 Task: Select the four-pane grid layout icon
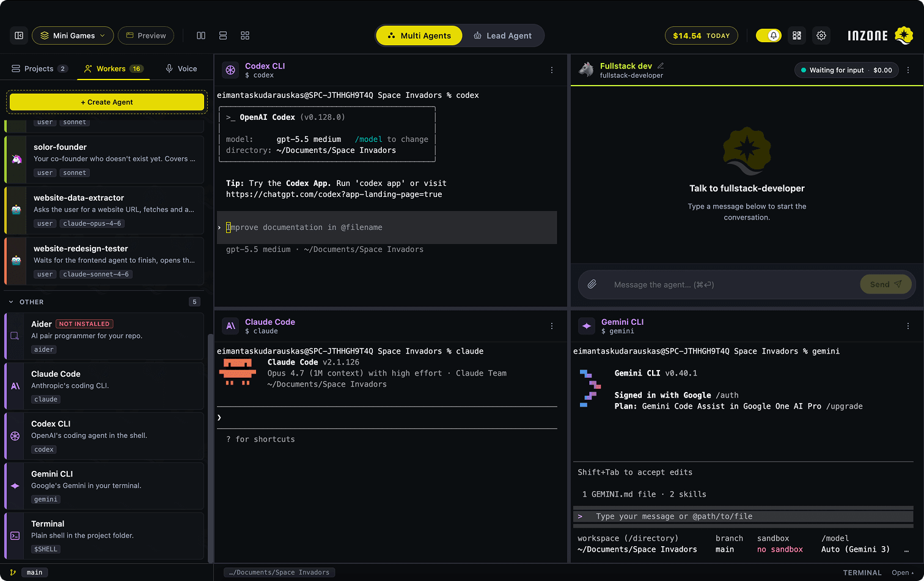245,35
